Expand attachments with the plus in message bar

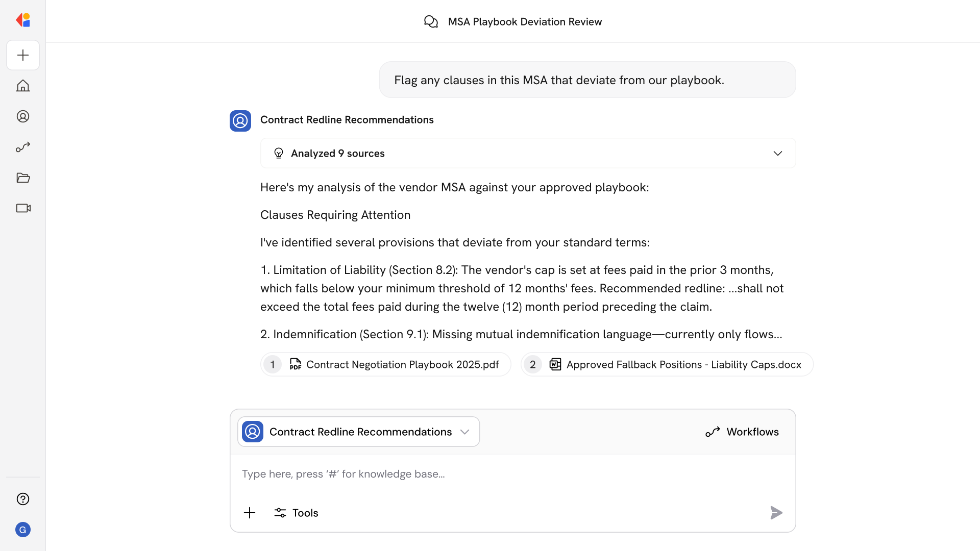[x=250, y=513]
